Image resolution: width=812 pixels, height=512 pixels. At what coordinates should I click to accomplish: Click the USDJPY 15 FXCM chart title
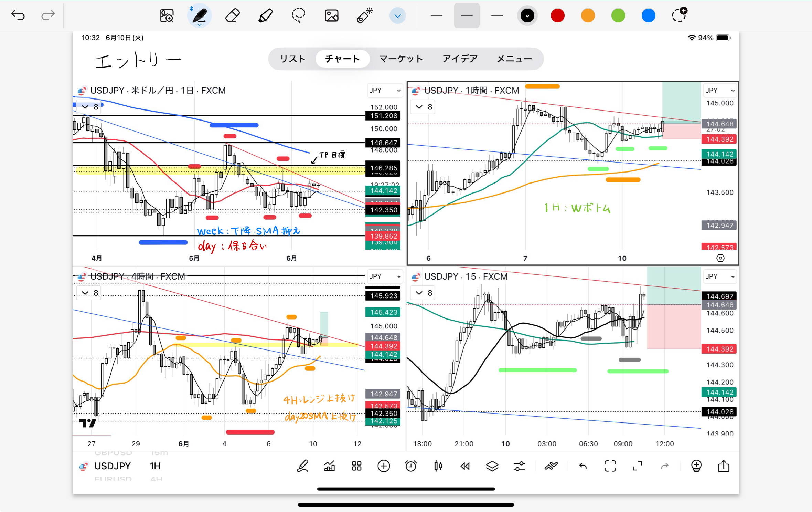point(466,276)
